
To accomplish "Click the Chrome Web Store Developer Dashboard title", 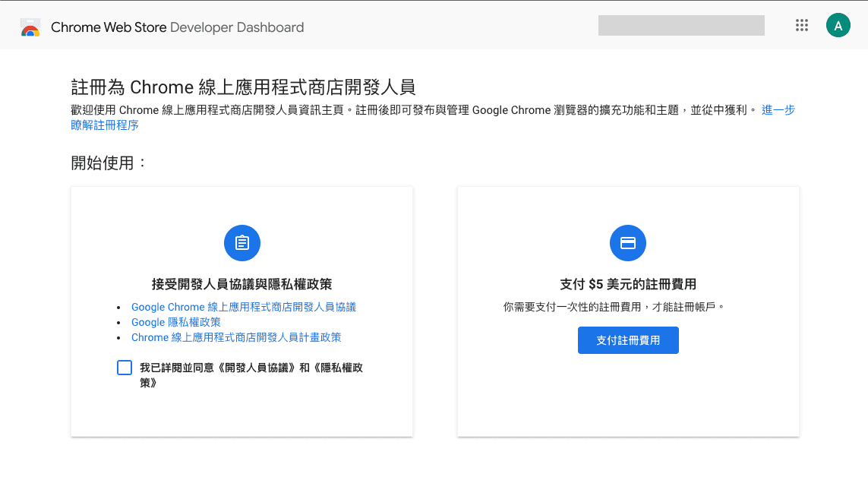I will coord(177,27).
